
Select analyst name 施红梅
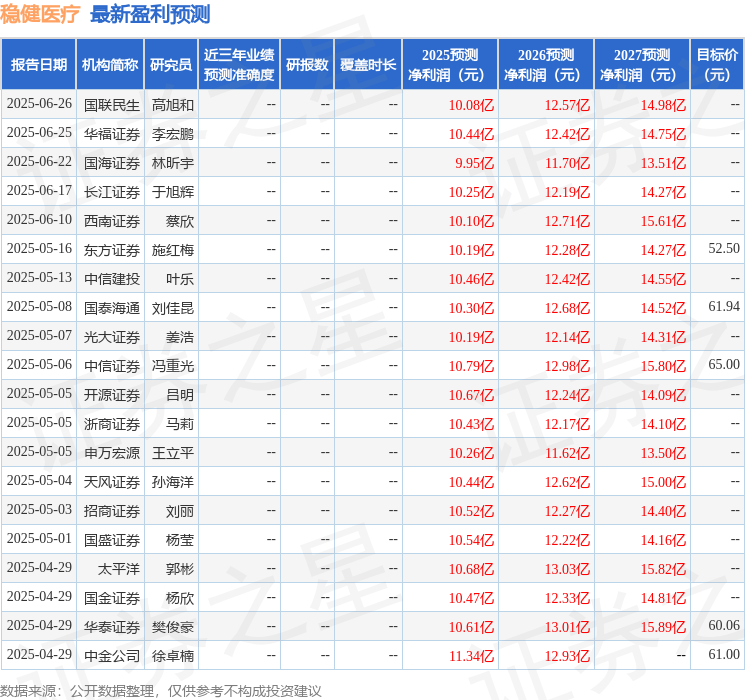coord(173,250)
